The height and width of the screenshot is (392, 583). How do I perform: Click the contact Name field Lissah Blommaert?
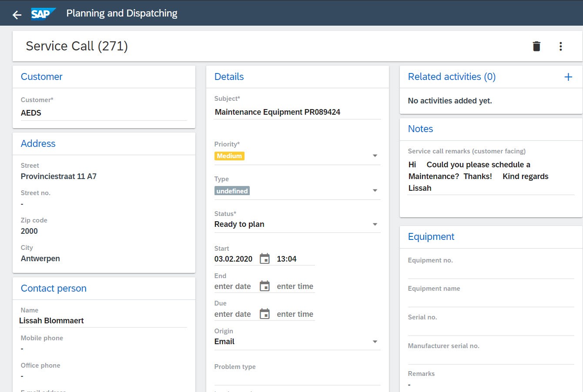point(103,321)
